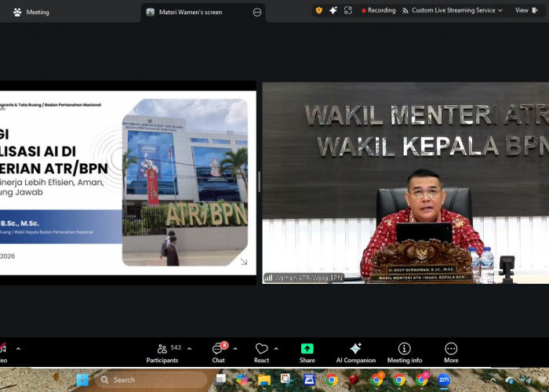Open the Chat panel with 8 unread
549x392 pixels.
(219, 353)
